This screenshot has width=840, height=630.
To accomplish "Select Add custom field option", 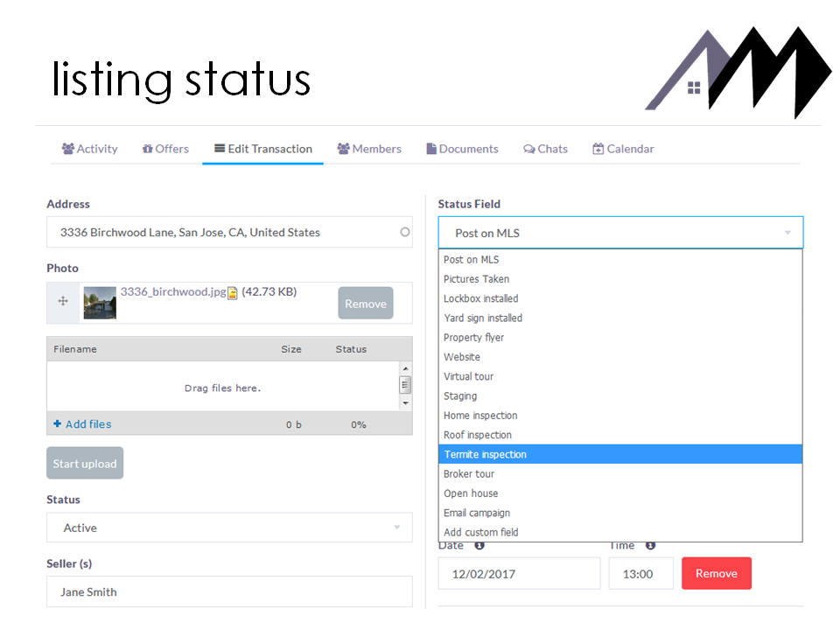I will click(x=620, y=532).
